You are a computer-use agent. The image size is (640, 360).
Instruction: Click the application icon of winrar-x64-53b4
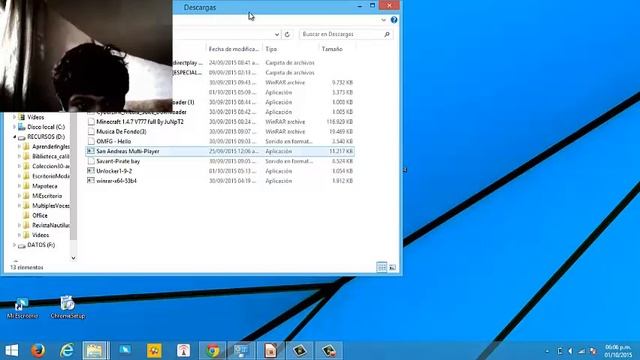91,180
